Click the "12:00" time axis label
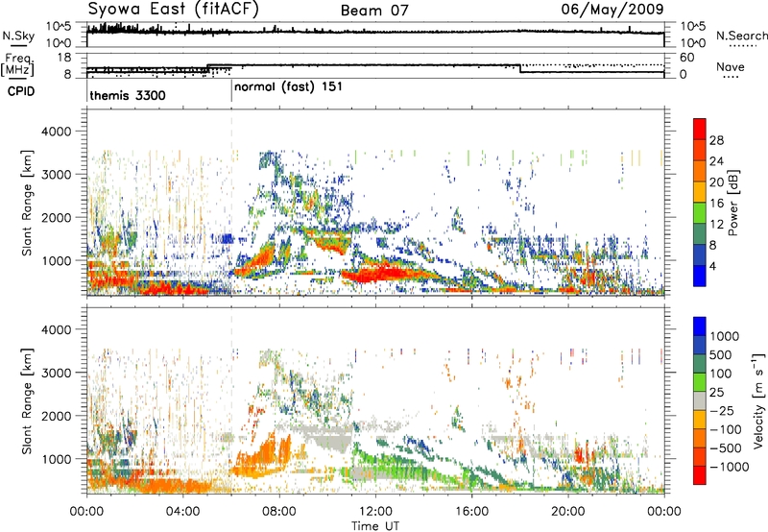The width and height of the screenshot is (768, 532). click(375, 512)
